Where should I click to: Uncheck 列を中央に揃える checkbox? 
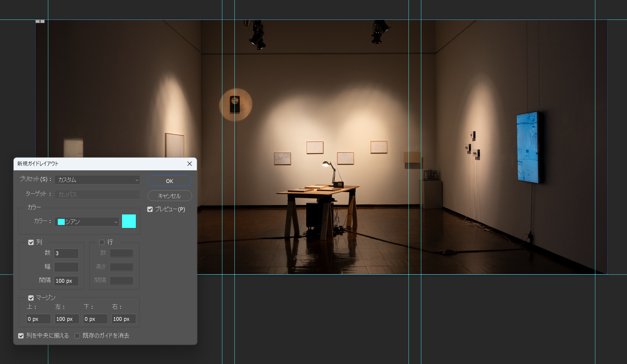(x=21, y=336)
